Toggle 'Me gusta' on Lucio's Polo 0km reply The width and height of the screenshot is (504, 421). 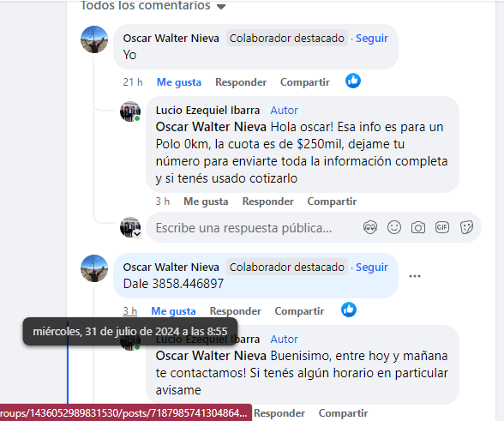pos(206,201)
